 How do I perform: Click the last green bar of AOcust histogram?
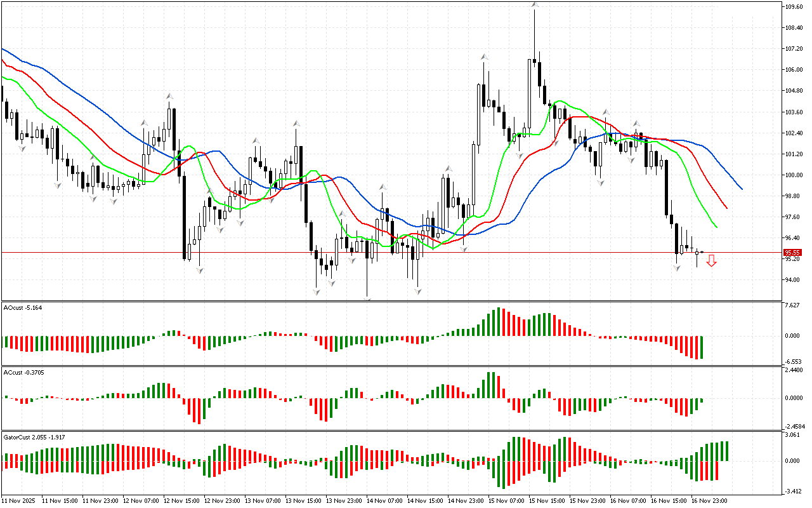point(702,347)
